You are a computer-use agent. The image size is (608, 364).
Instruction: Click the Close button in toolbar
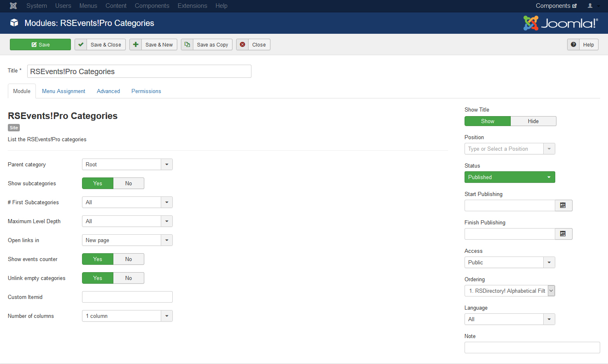point(253,44)
